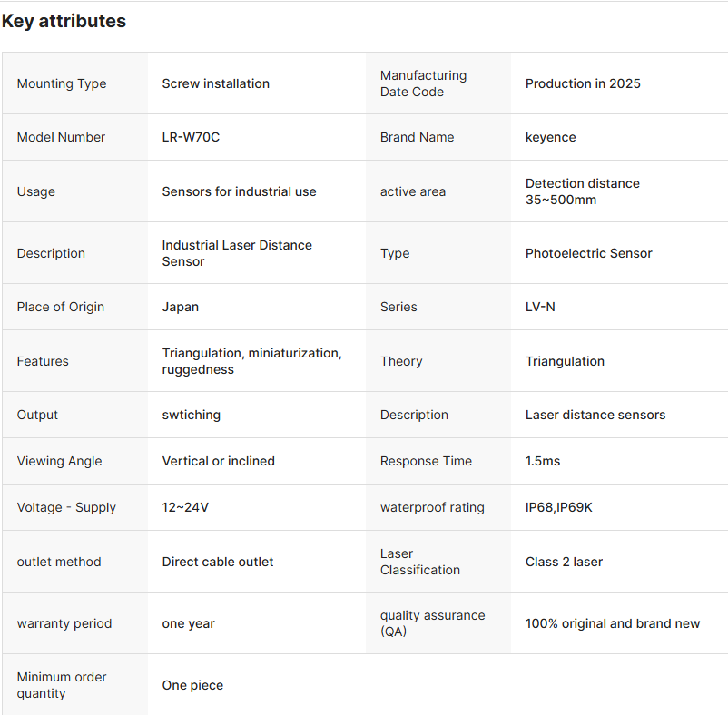The width and height of the screenshot is (728, 715).
Task: Click the Production in 2025 value
Action: pos(583,83)
